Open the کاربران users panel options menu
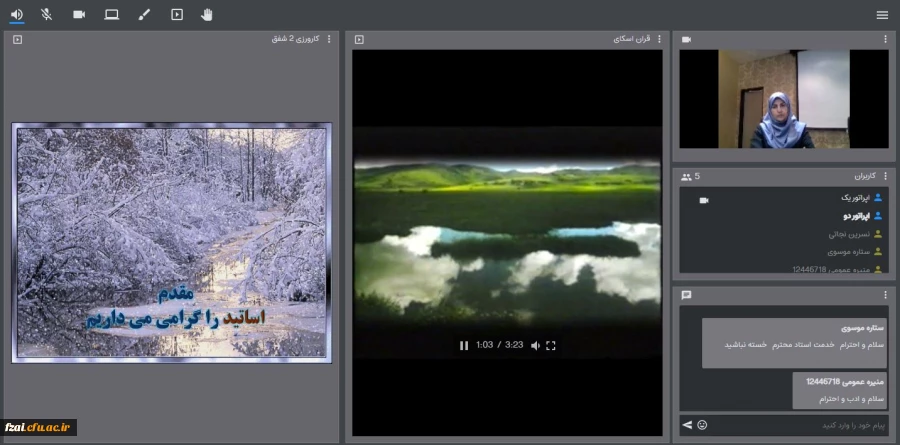900x445 pixels. (885, 176)
